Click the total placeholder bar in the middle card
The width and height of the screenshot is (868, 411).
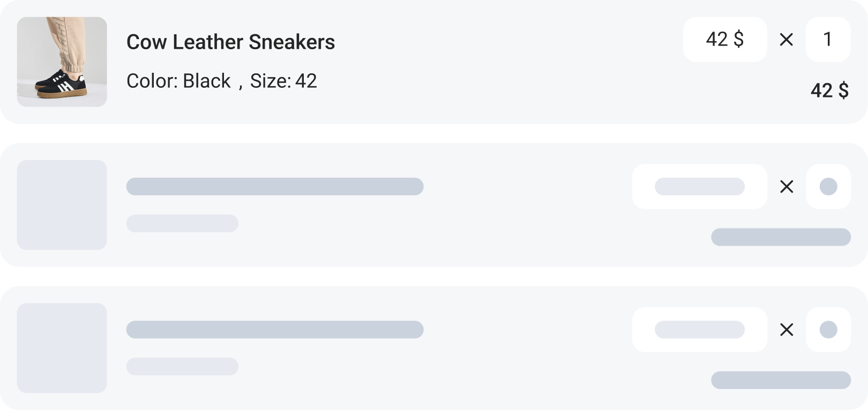coord(781,237)
